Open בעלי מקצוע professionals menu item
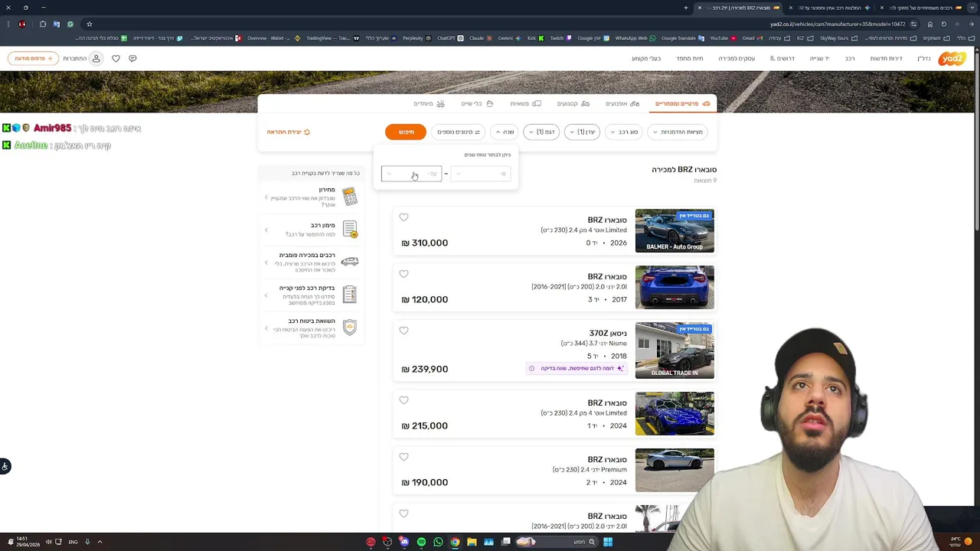This screenshot has height=551, width=980. click(x=646, y=58)
